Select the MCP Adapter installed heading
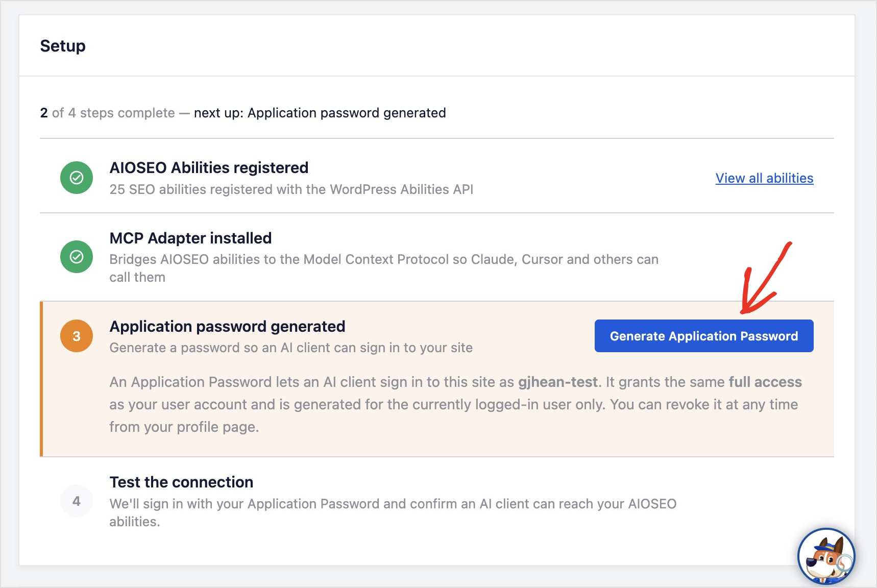Viewport: 877px width, 588px height. pos(190,238)
